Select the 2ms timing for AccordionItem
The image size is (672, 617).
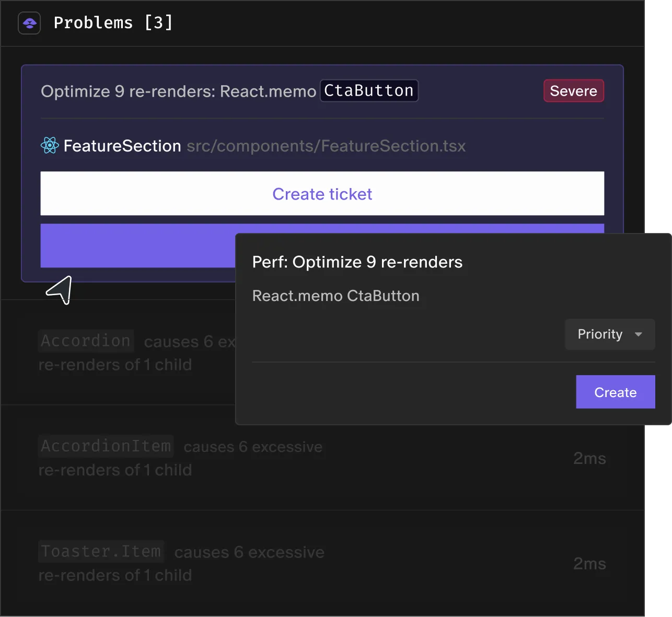tap(589, 458)
